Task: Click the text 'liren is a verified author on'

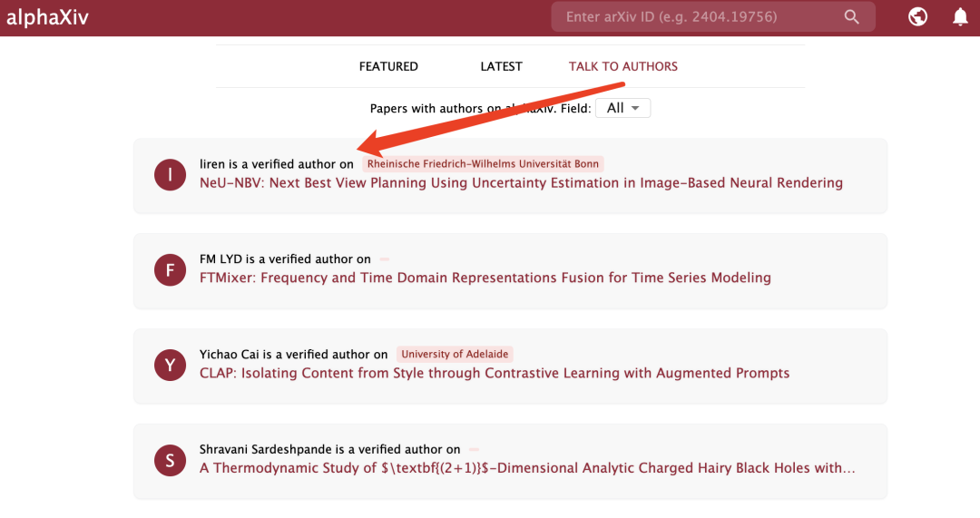Action: [x=276, y=164]
